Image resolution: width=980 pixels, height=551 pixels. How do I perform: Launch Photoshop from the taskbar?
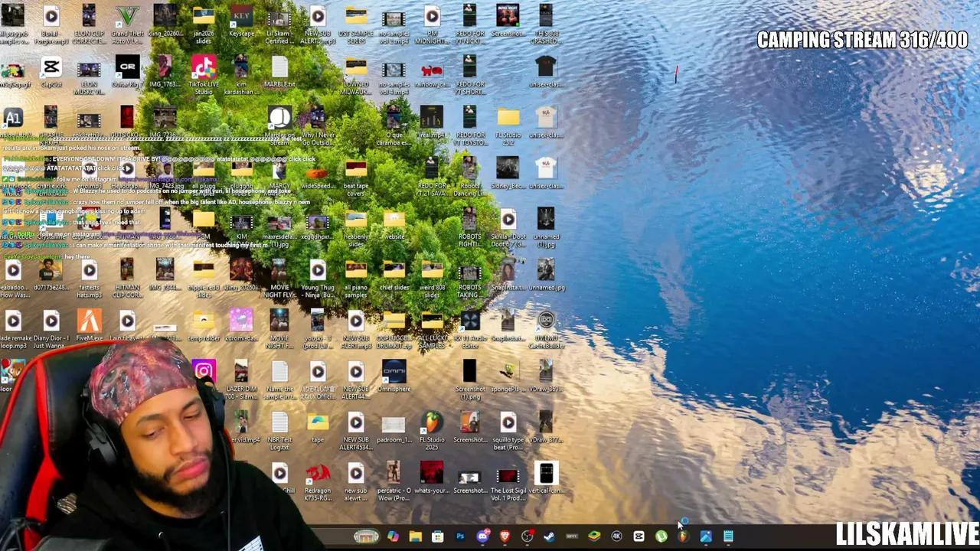coord(460,536)
